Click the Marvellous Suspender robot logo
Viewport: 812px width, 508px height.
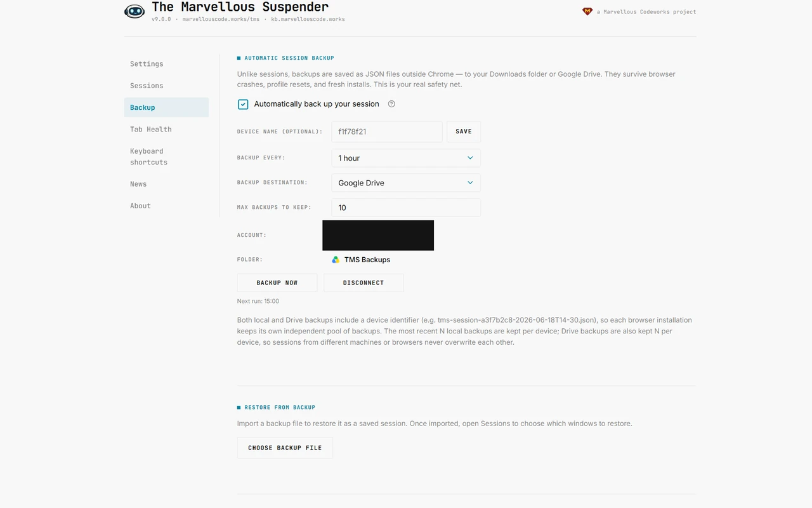point(134,11)
